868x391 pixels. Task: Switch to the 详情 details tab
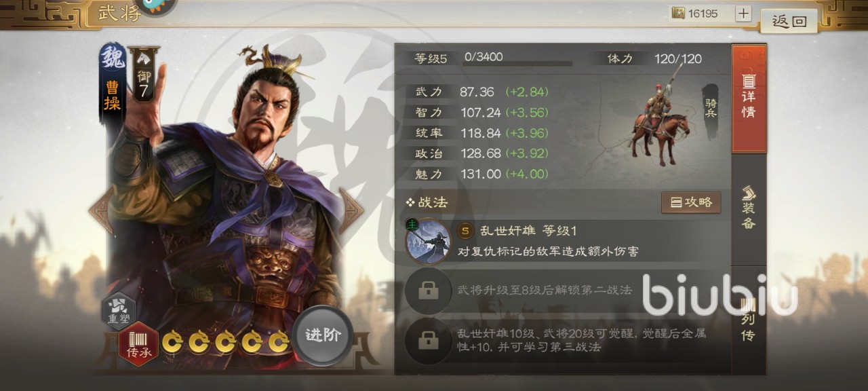[x=749, y=98]
